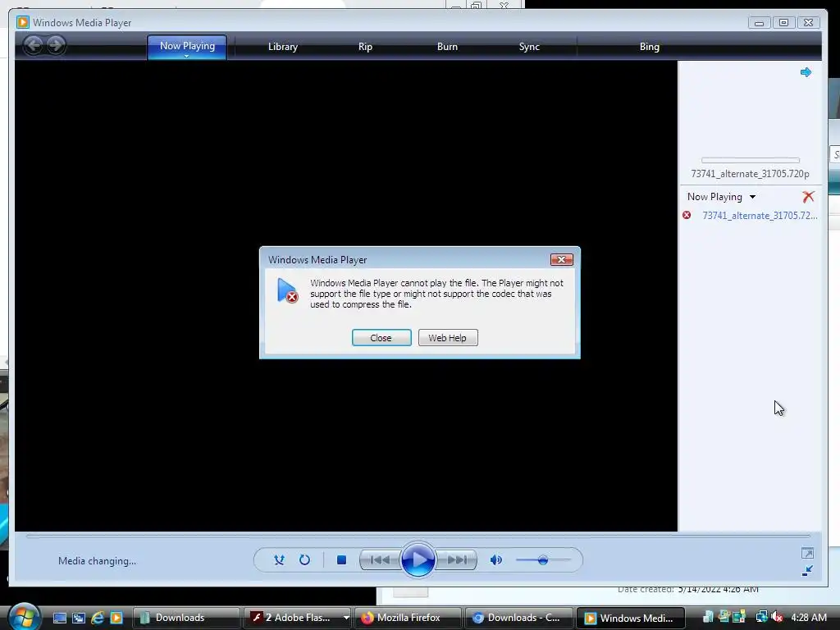The image size is (840, 630).
Task: Maximize or restore the Media Player window
Action: pos(783,22)
